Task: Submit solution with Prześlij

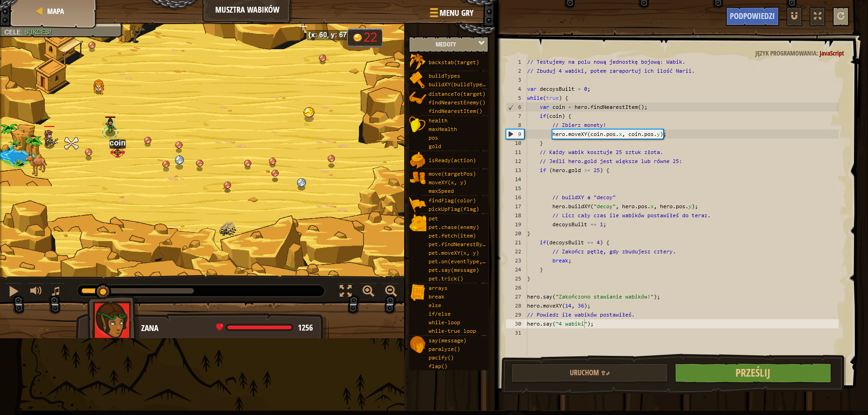Action: tap(753, 373)
